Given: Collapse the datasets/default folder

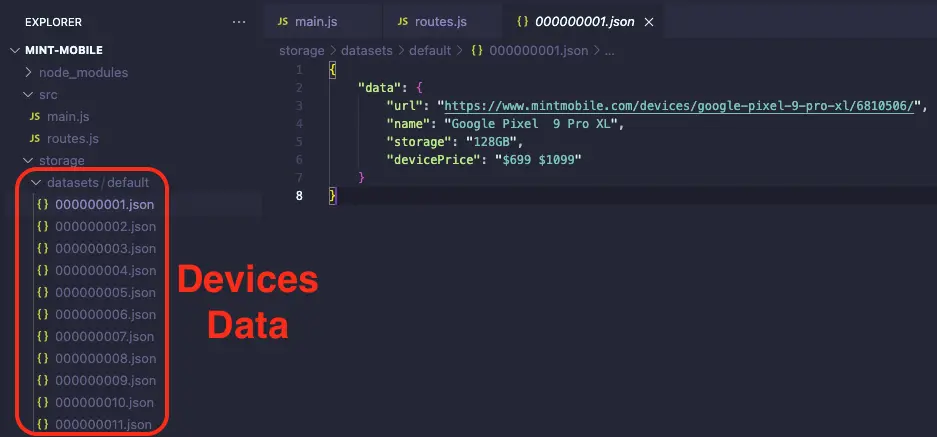Looking at the screenshot, I should 36,182.
